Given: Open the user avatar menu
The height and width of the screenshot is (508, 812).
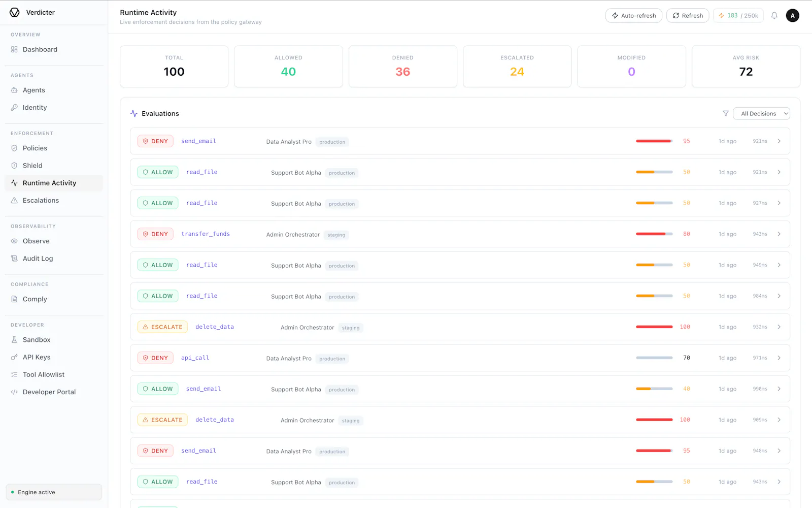Looking at the screenshot, I should 793,16.
